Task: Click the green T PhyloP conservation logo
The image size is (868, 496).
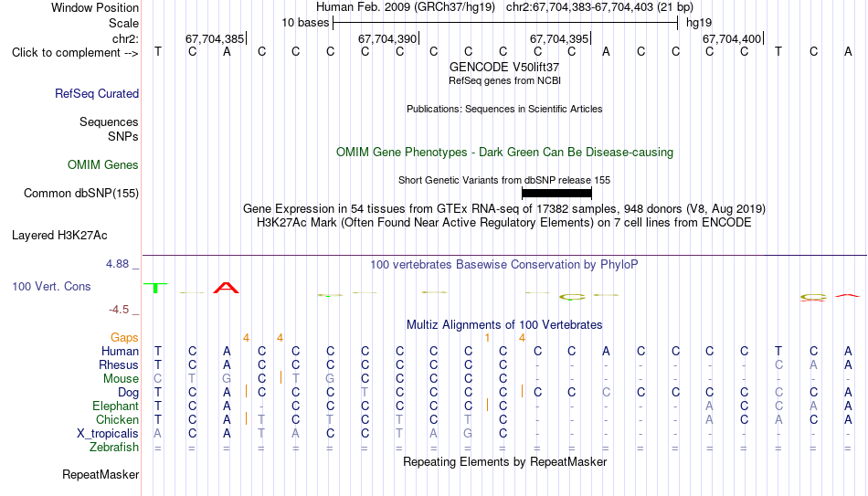Action: (x=156, y=288)
